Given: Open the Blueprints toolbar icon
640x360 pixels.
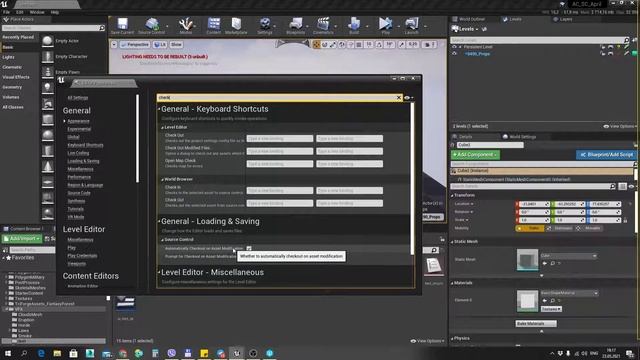Looking at the screenshot, I should pyautogui.click(x=296, y=24).
